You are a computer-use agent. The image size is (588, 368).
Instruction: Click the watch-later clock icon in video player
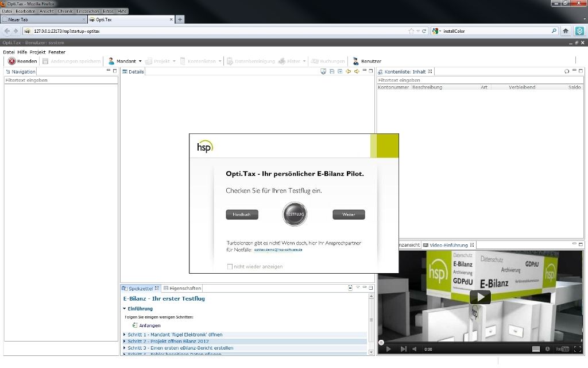coord(547,349)
